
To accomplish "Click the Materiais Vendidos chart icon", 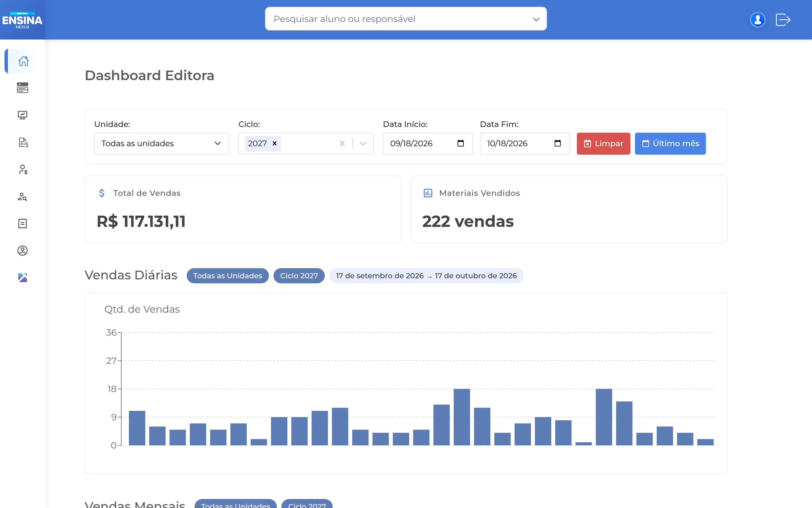I will pos(428,193).
